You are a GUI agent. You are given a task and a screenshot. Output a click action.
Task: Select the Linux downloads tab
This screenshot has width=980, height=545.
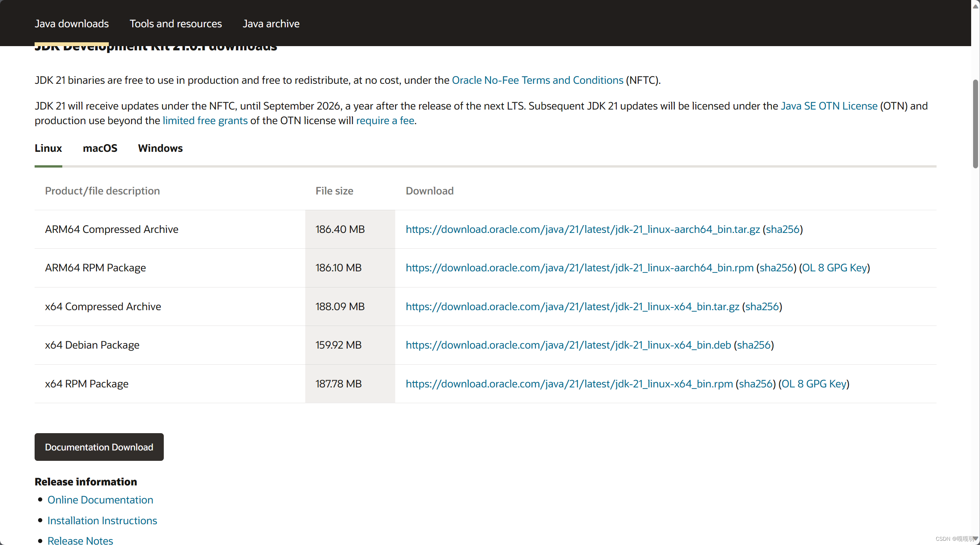(48, 148)
